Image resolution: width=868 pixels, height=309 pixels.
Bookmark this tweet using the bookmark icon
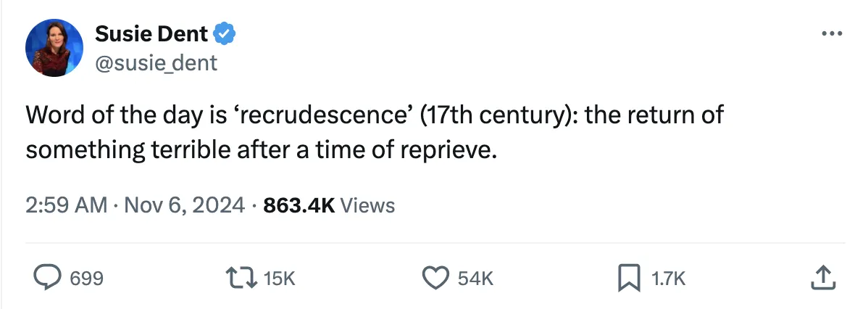tap(627, 277)
